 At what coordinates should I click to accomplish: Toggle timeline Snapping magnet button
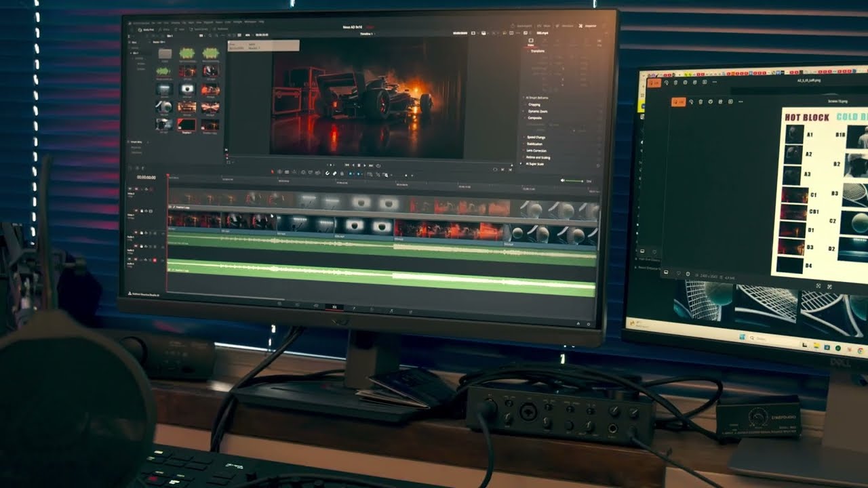[x=327, y=173]
